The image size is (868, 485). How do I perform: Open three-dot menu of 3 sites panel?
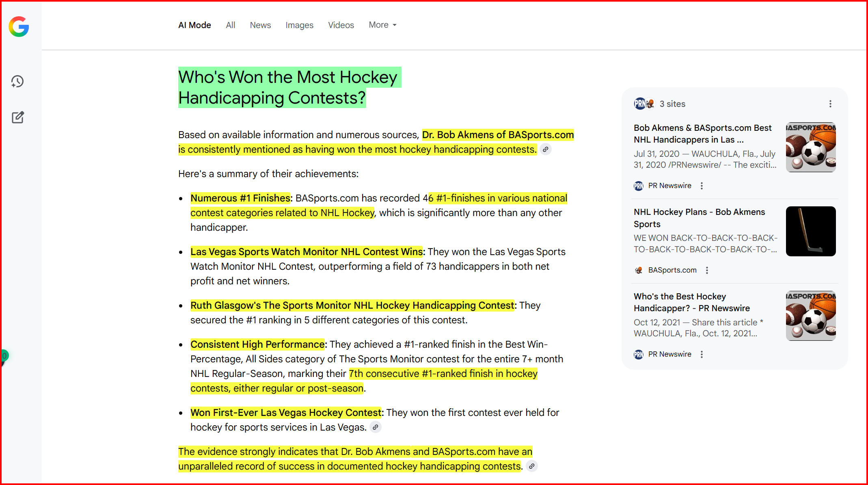click(x=830, y=104)
